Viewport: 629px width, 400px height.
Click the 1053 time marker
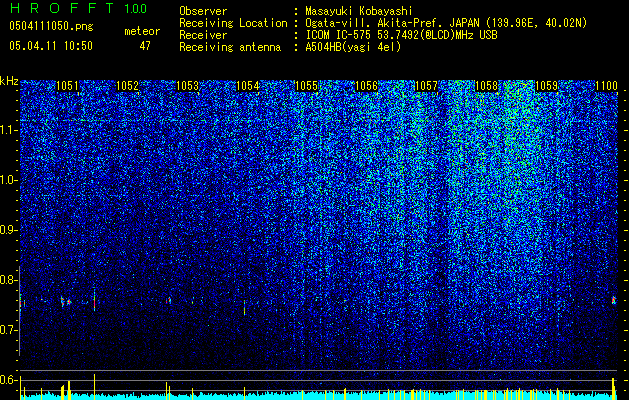click(187, 86)
